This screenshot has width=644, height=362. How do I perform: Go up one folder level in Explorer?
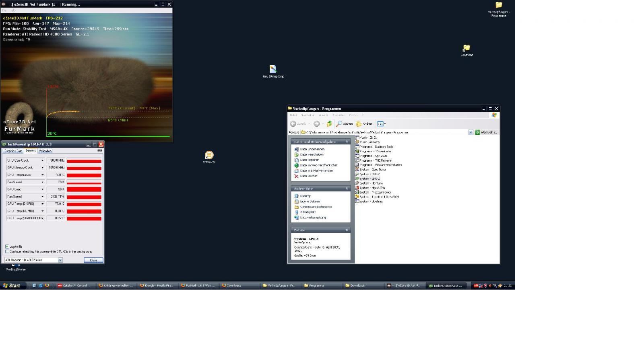pyautogui.click(x=329, y=123)
